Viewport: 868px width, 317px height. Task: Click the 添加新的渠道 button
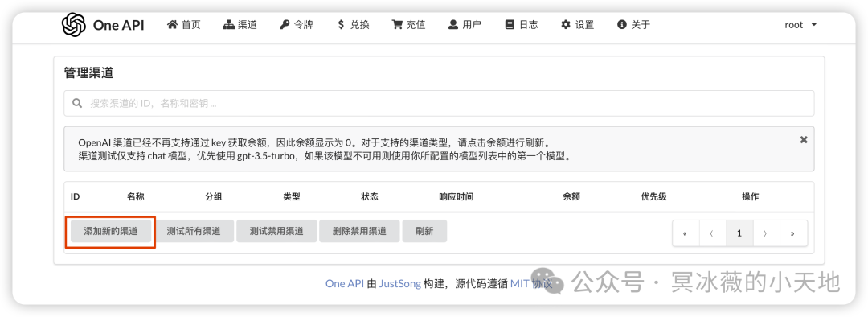pos(111,231)
